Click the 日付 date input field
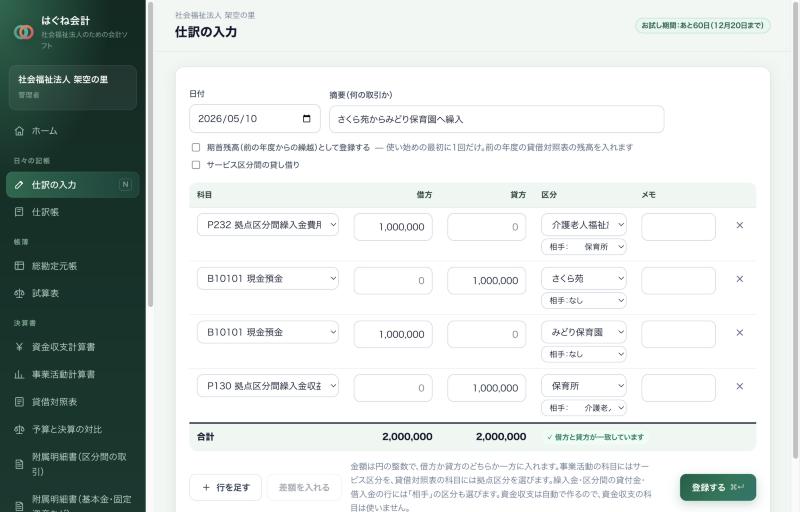The image size is (800, 512). point(255,119)
